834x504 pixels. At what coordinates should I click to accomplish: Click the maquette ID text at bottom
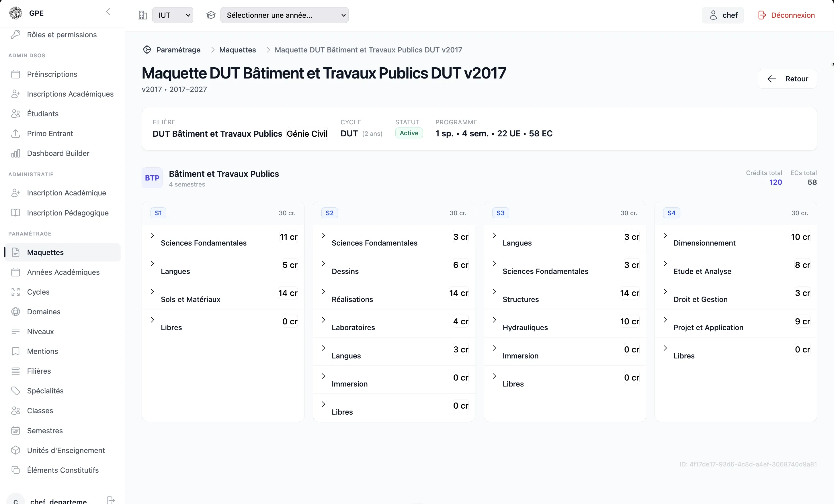(748, 464)
